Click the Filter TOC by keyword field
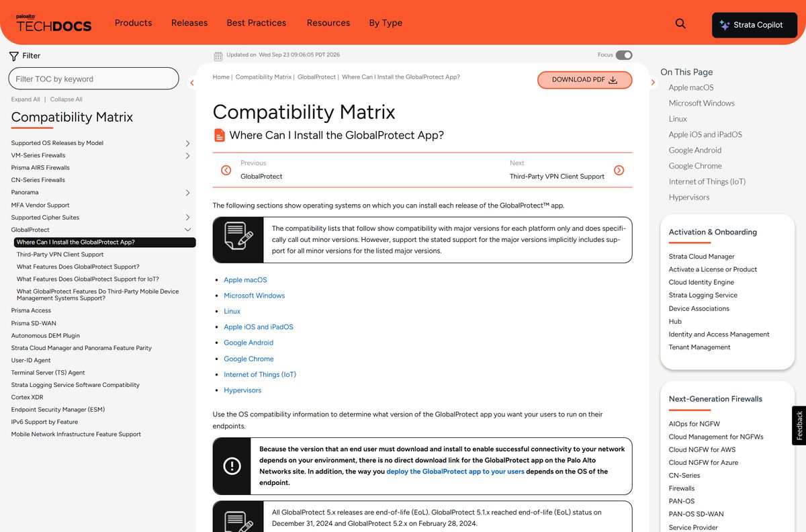The width and height of the screenshot is (806, 532). tap(94, 79)
